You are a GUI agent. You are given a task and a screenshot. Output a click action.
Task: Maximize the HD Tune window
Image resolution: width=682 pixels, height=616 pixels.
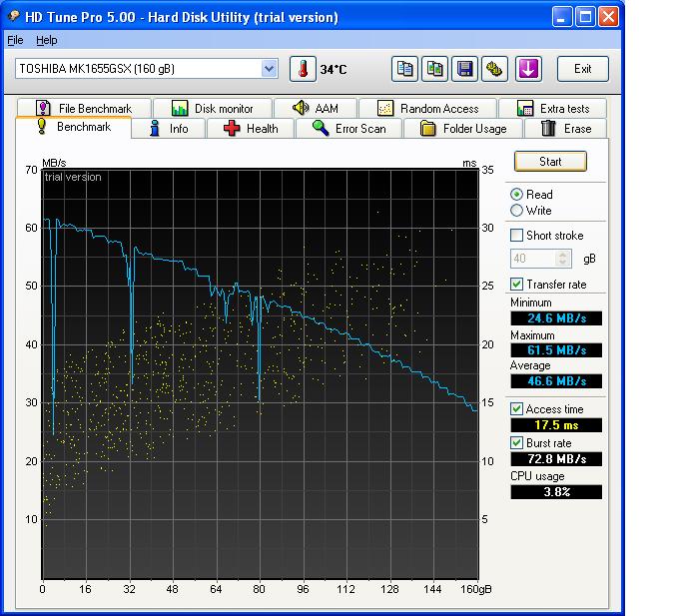point(585,17)
